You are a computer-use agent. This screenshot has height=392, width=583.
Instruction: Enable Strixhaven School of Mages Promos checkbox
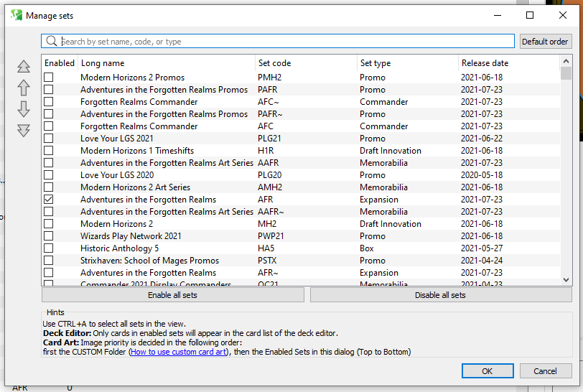coord(48,261)
